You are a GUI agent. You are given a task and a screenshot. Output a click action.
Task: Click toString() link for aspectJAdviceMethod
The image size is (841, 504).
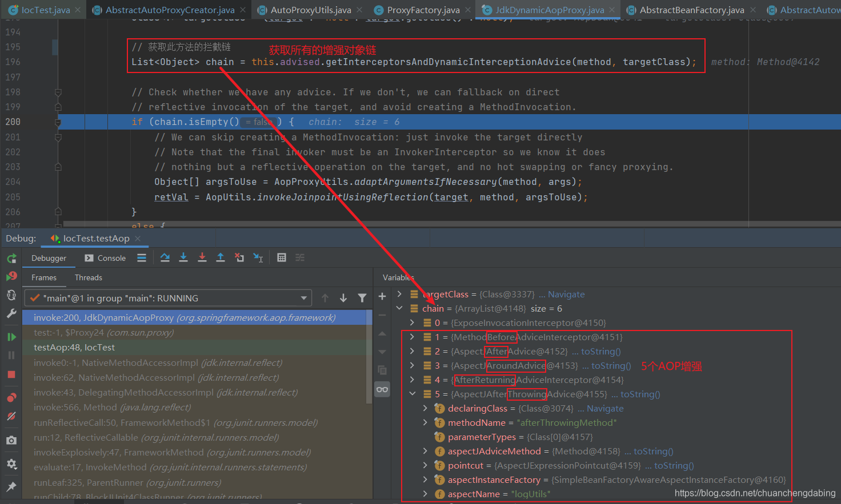(x=654, y=451)
